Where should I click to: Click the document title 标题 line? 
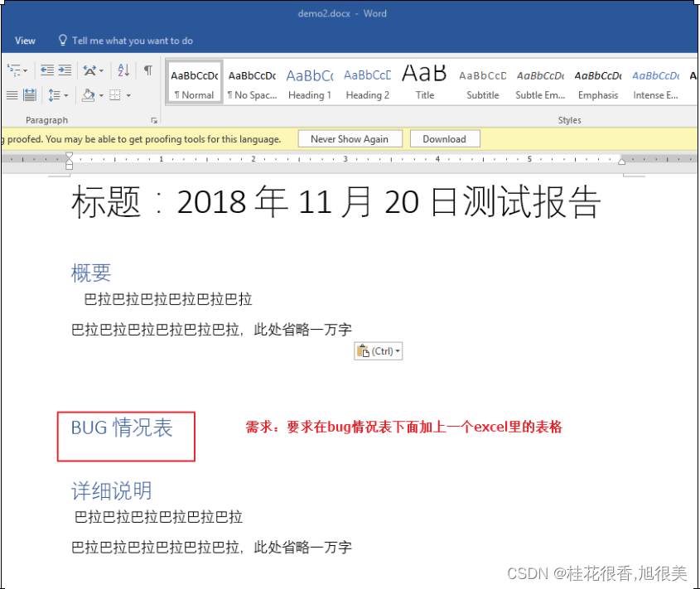[x=336, y=202]
